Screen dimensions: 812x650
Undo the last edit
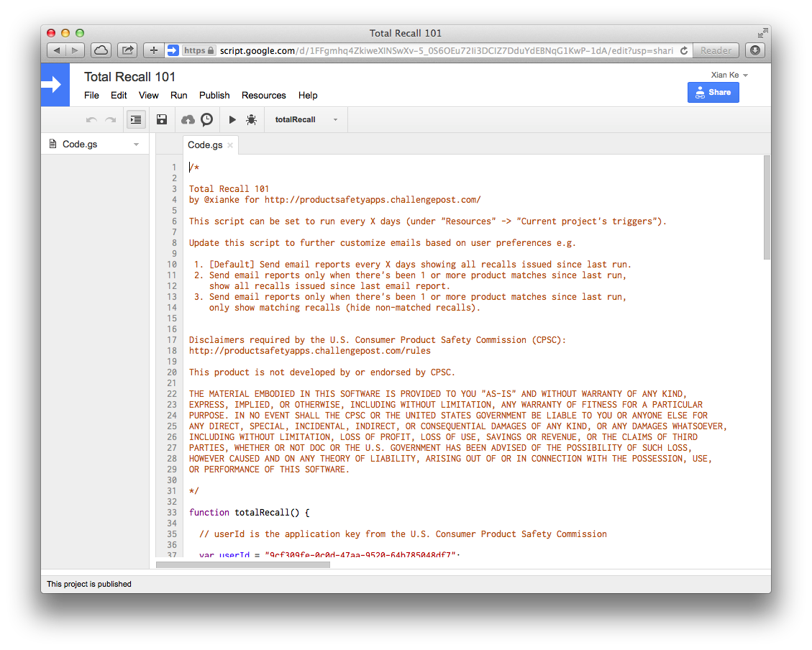pyautogui.click(x=91, y=119)
